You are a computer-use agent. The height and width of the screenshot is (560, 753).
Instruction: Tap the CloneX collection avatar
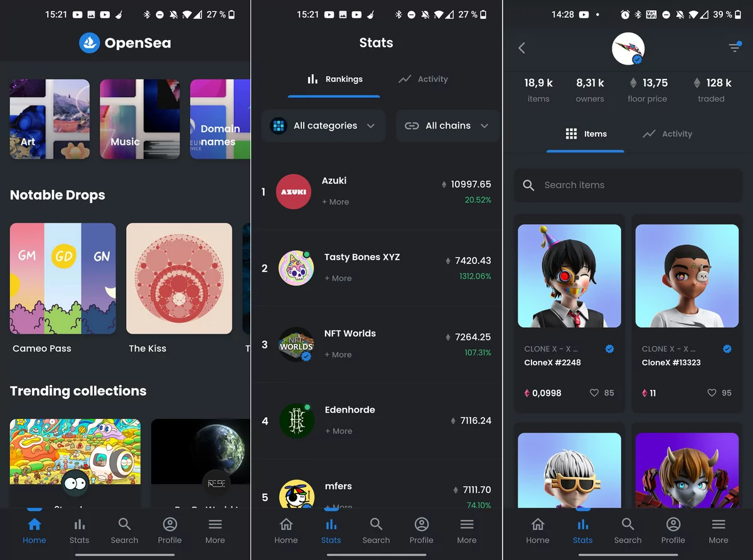click(x=628, y=49)
